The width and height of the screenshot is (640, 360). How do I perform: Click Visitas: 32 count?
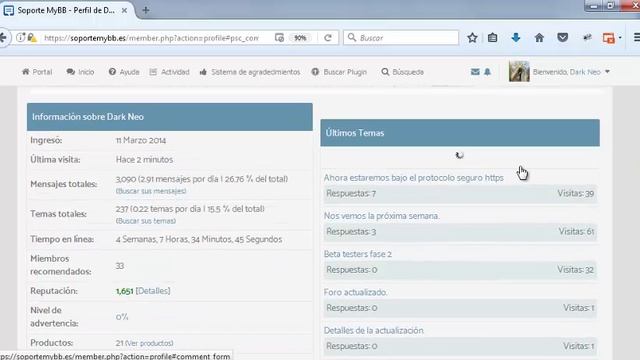click(576, 270)
